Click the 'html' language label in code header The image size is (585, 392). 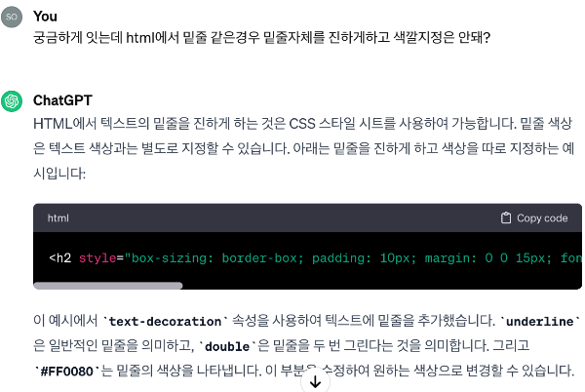click(x=58, y=217)
